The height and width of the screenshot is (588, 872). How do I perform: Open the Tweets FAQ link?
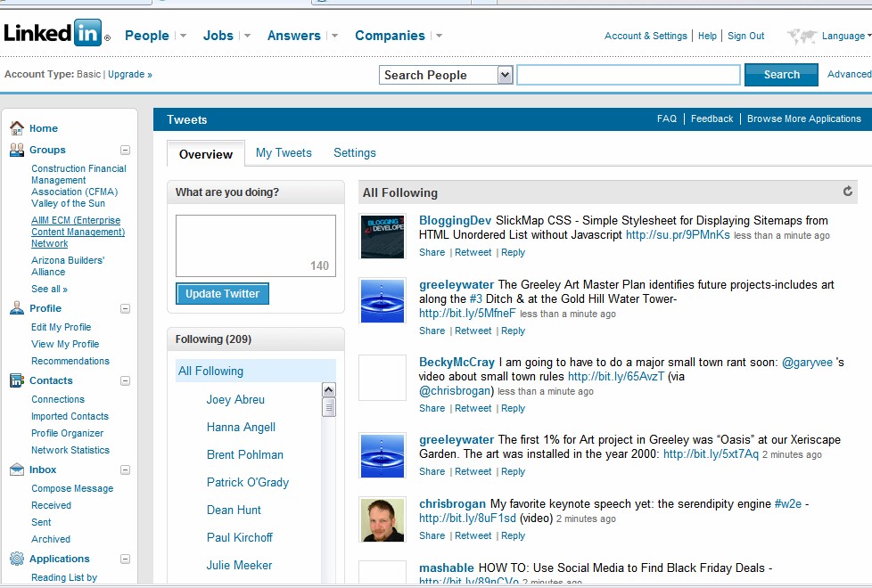click(x=667, y=118)
